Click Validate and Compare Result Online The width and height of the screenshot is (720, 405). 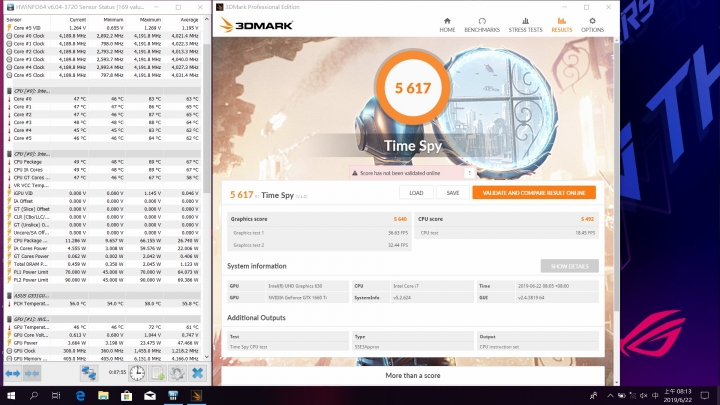pos(534,193)
